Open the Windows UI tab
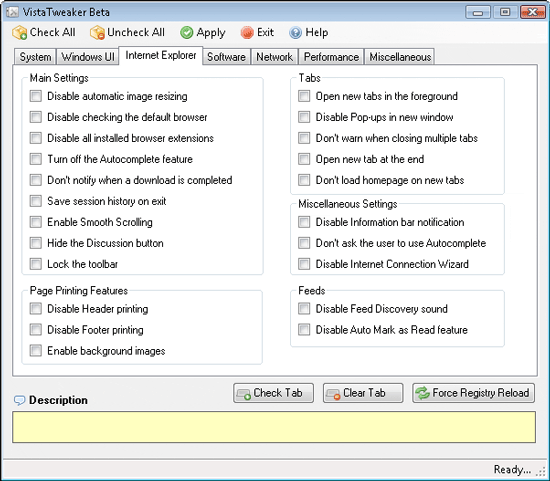 pos(88,57)
